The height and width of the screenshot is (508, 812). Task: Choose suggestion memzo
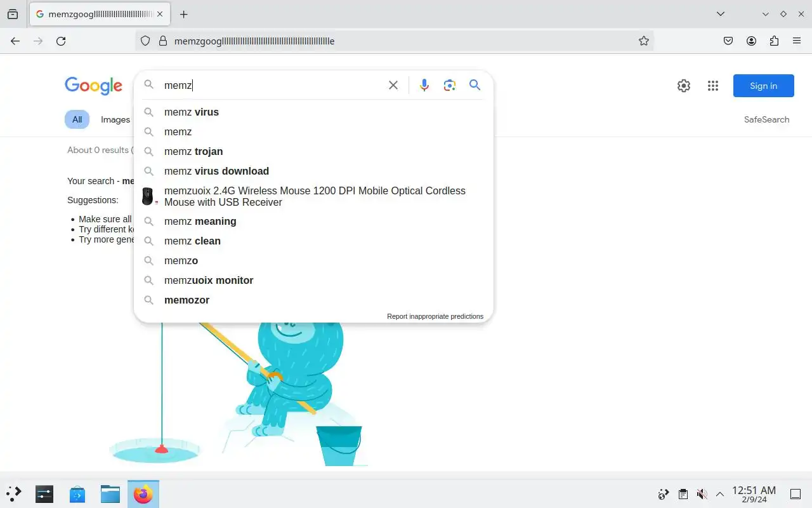tap(313, 260)
